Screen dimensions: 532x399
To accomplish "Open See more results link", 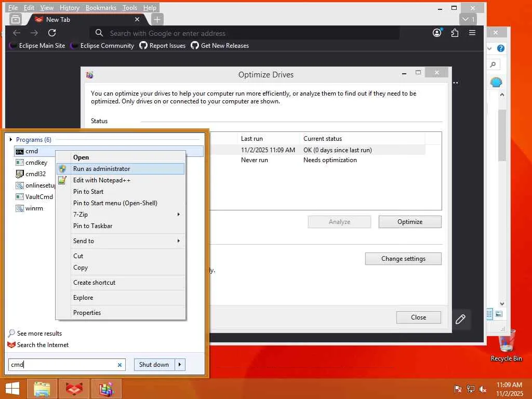I will coord(35,334).
